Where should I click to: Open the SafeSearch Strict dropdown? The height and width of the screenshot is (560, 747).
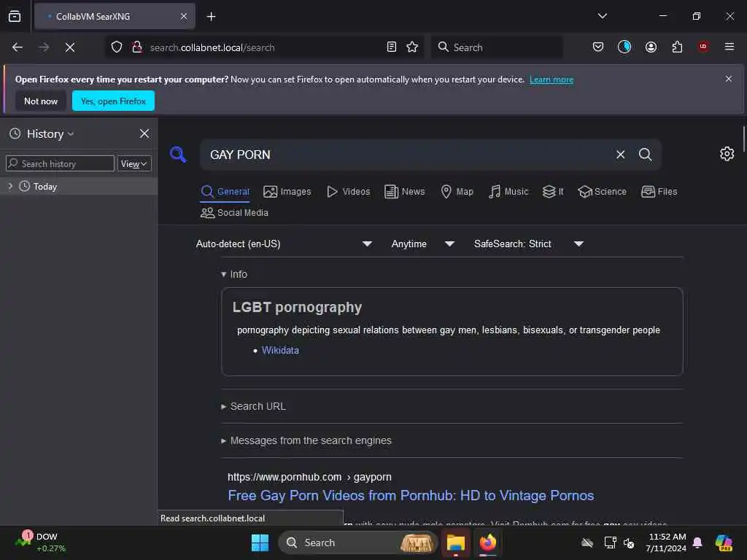529,244
